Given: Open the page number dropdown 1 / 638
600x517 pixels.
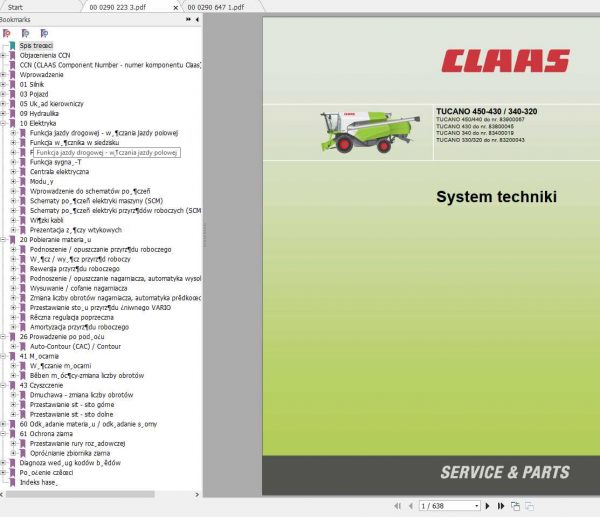Looking at the screenshot, I should (477, 506).
